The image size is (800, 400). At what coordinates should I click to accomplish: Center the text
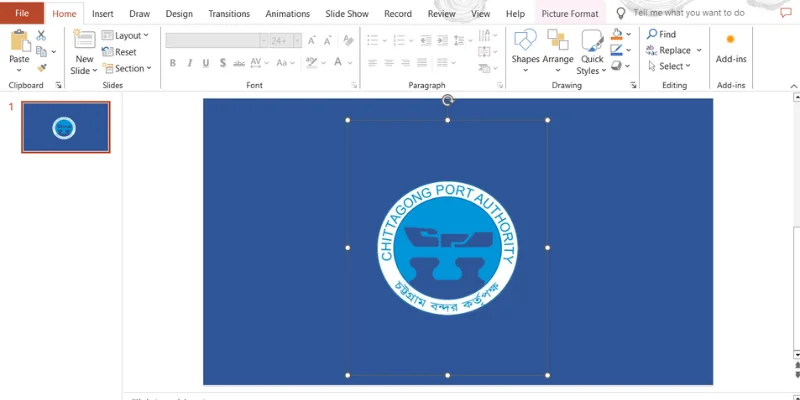(389, 63)
